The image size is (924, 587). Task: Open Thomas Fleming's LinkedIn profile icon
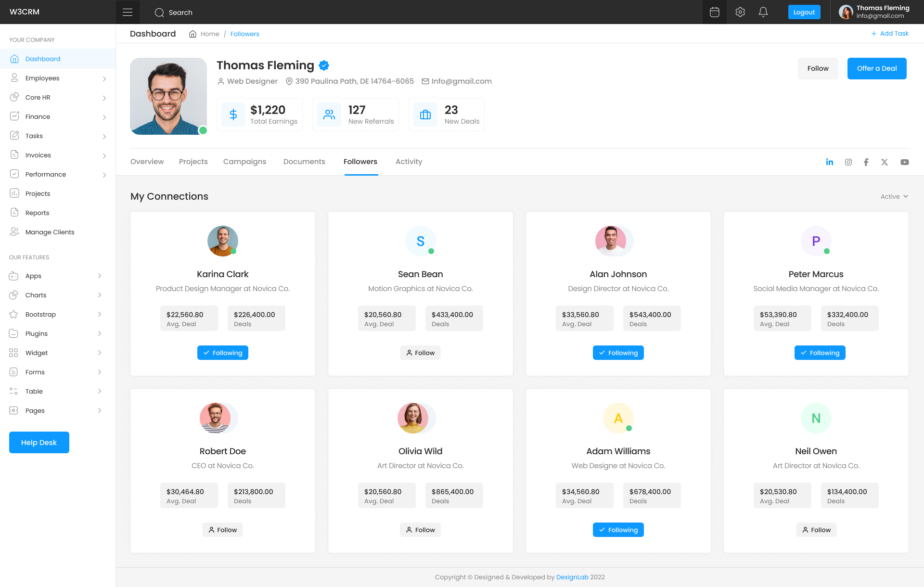pyautogui.click(x=830, y=162)
